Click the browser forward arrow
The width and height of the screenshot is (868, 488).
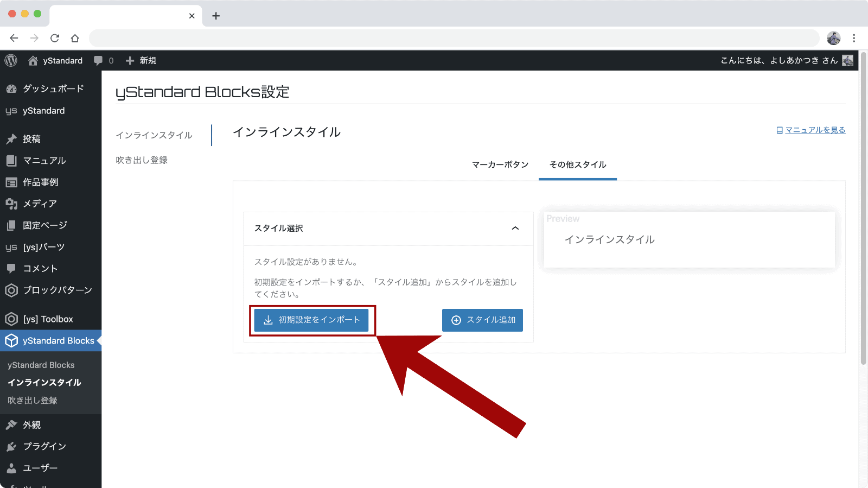pos(34,38)
